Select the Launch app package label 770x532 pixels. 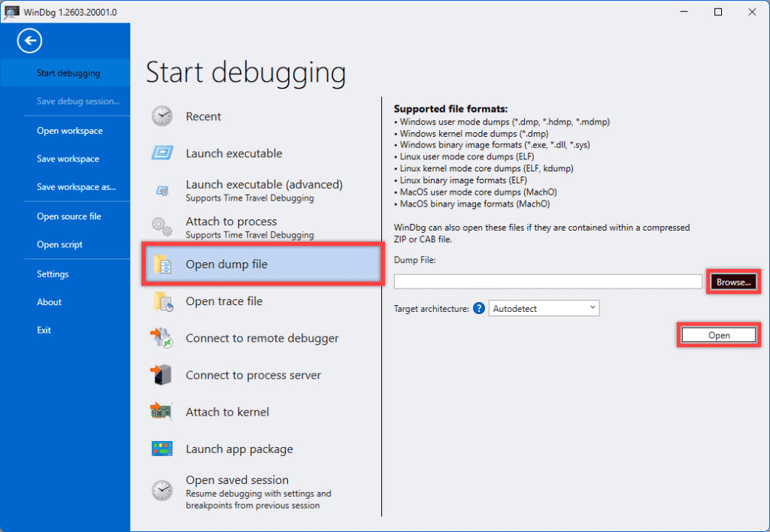click(239, 449)
